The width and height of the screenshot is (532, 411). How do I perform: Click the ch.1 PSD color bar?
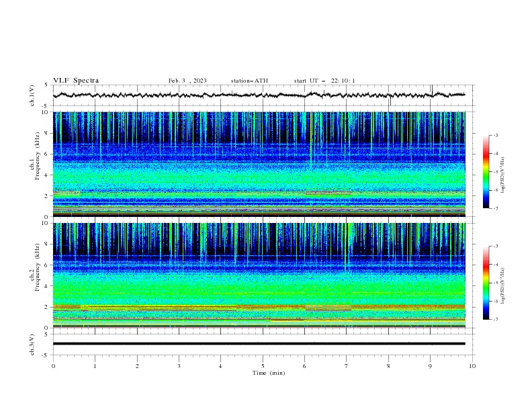click(486, 172)
